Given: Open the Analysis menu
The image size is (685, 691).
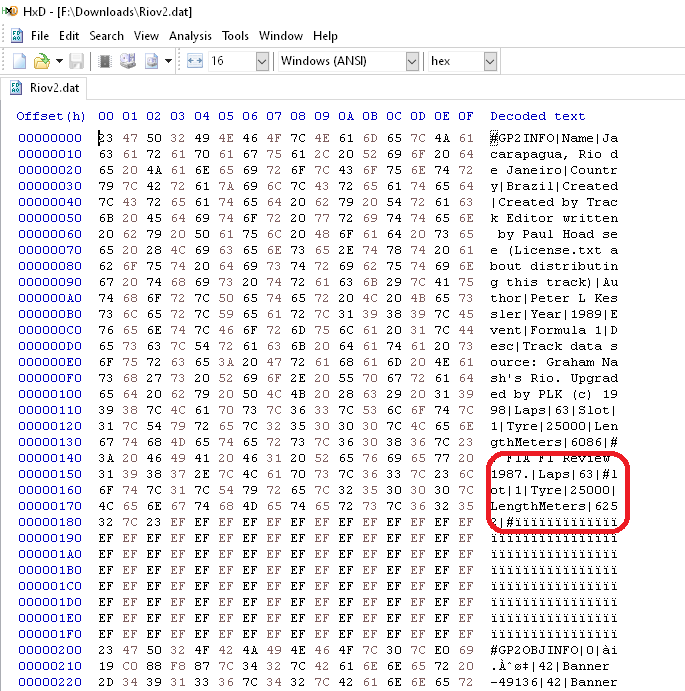Looking at the screenshot, I should pos(190,36).
